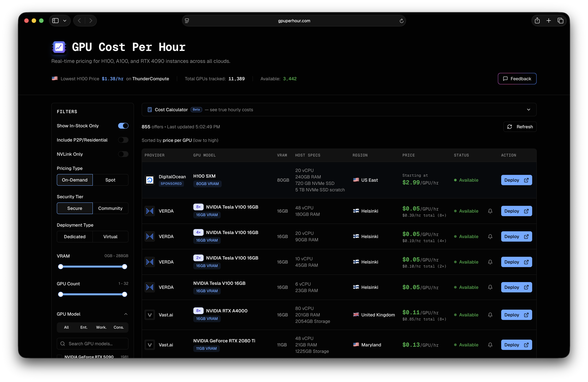
Task: Open the Feedback form
Action: [517, 79]
